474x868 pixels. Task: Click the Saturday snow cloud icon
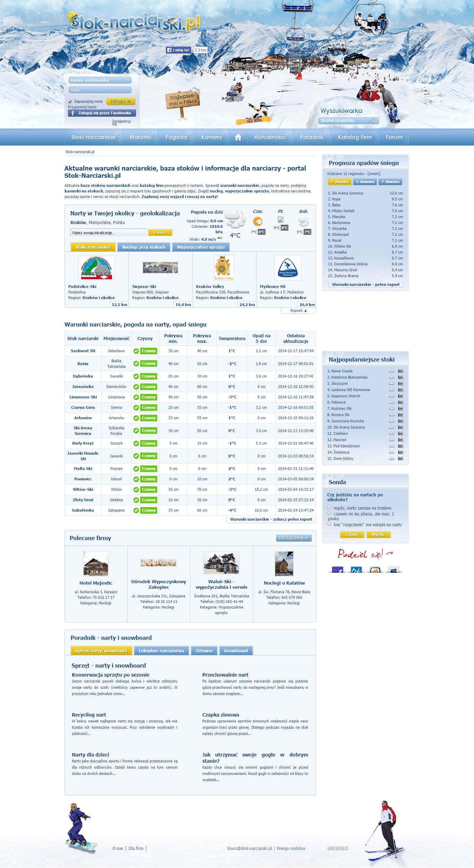[303, 222]
